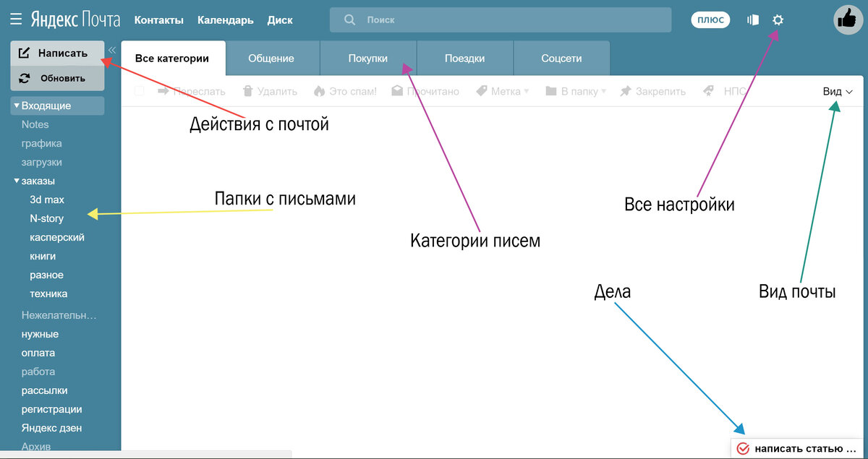868x459 pixels.
Task: Open the В папку dropdown
Action: pyautogui.click(x=574, y=90)
